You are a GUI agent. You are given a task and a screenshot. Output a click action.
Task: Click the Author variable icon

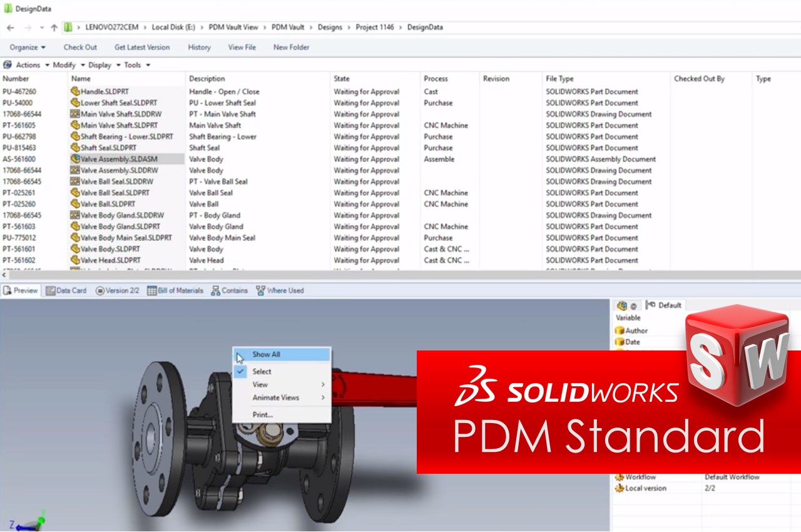620,330
